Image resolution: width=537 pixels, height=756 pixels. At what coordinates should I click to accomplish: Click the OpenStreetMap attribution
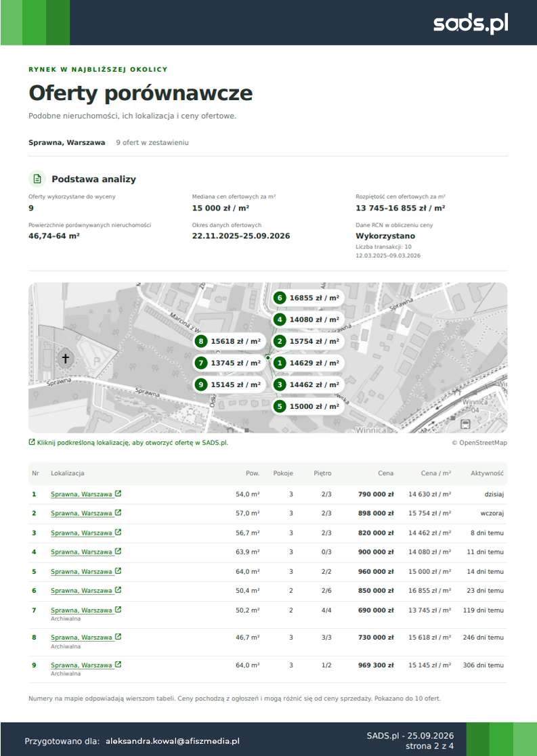[x=479, y=443]
